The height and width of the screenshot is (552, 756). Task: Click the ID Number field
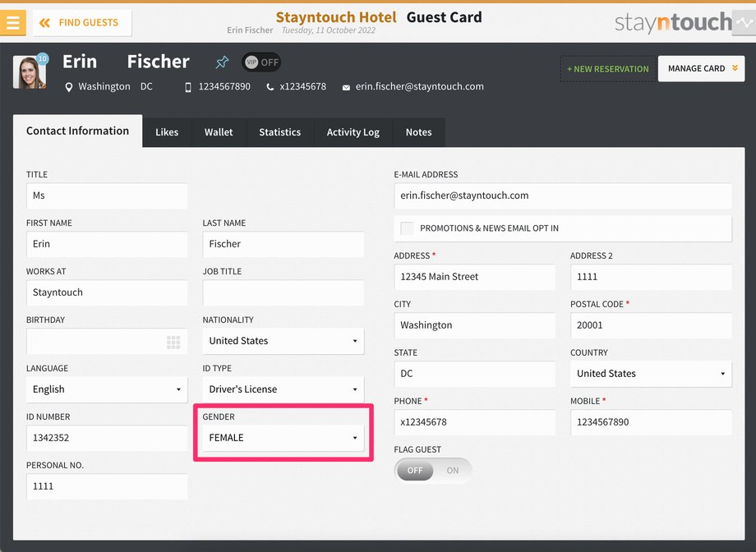pyautogui.click(x=107, y=438)
